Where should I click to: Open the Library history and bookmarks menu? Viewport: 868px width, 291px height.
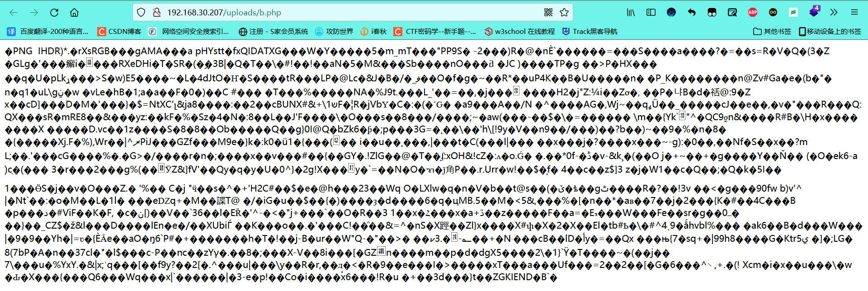click(631, 13)
